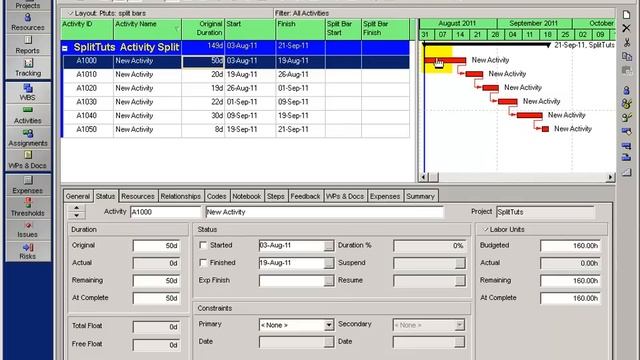Select the 8d duration cell of A1050
Viewport: 640px width, 360px height.
coord(203,129)
